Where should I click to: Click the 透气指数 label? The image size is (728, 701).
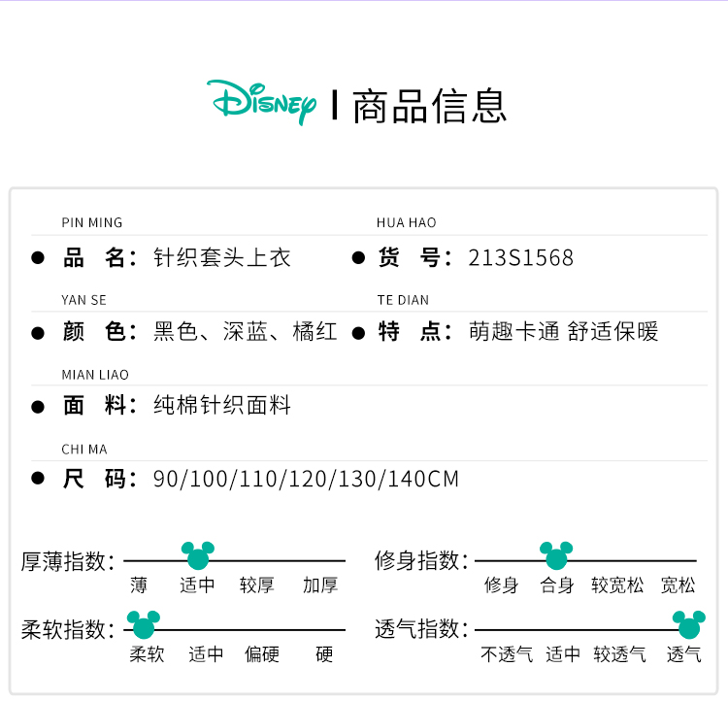(421, 629)
